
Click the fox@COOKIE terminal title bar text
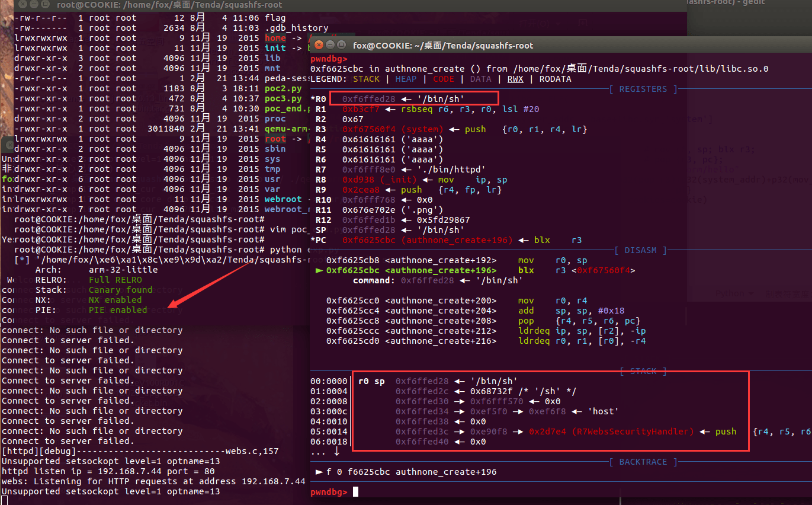pos(443,45)
